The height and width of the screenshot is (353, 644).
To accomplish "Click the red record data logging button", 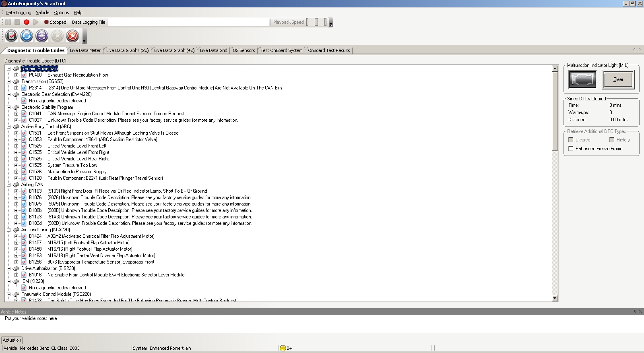I will coord(27,22).
